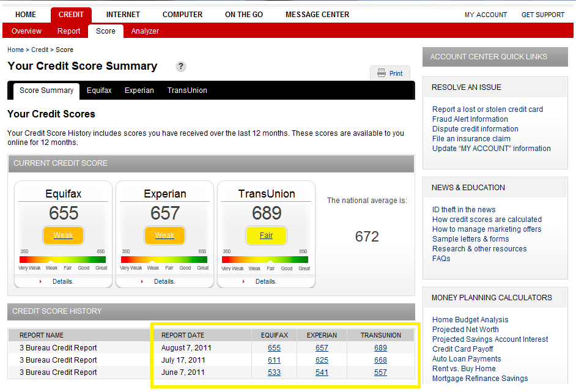Image resolution: width=576 pixels, height=392 pixels.
Task: Switch to the TransUnion tab
Action: click(187, 91)
